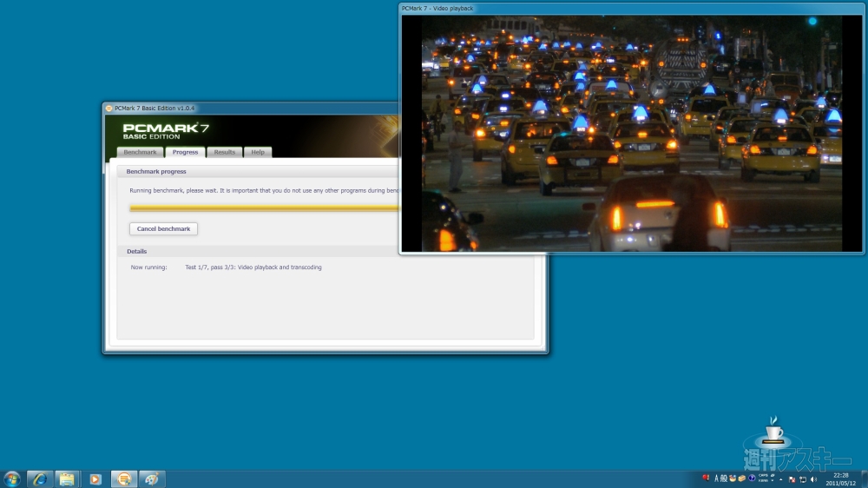Switch to the Benchmark tab

coord(140,152)
